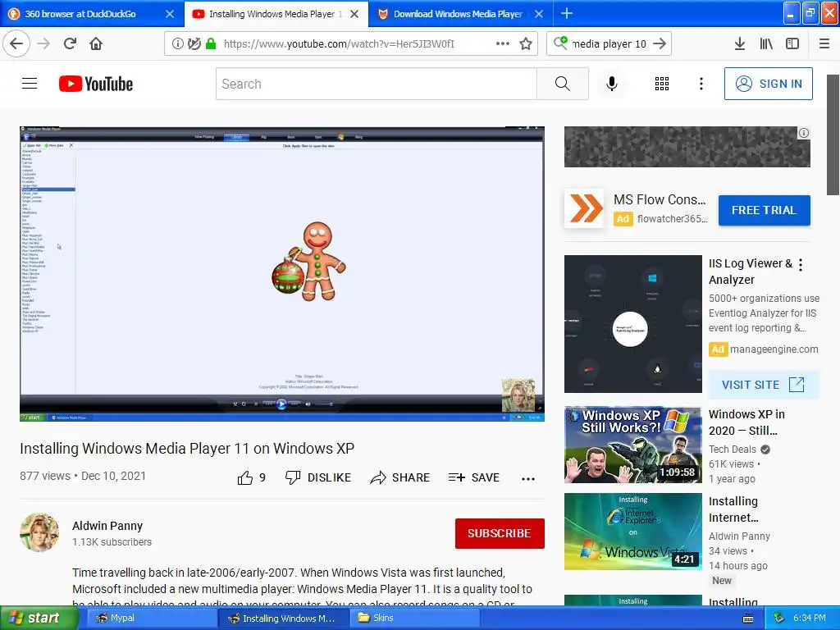The height and width of the screenshot is (630, 840).
Task: Open the downloads panel
Action: point(739,43)
